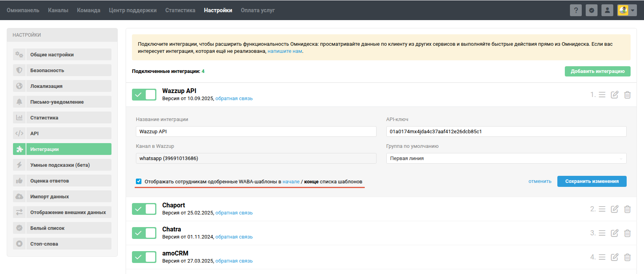Uncheck the WABA templates display checkbox
This screenshot has width=644, height=274.
click(139, 181)
